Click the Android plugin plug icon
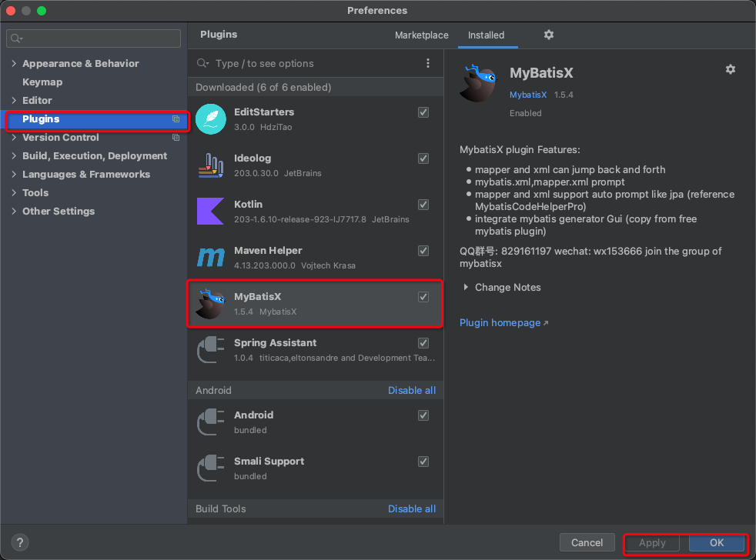This screenshot has width=756, height=560. 211,422
